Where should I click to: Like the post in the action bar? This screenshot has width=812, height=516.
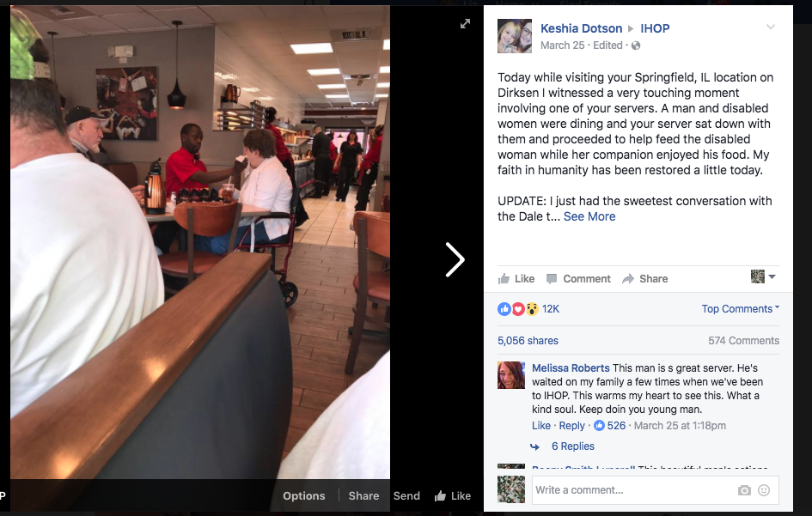pyautogui.click(x=516, y=279)
